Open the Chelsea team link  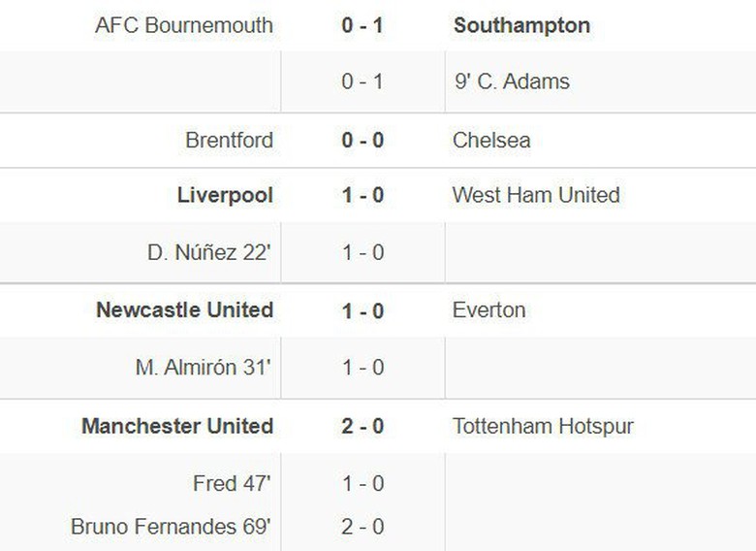point(491,141)
